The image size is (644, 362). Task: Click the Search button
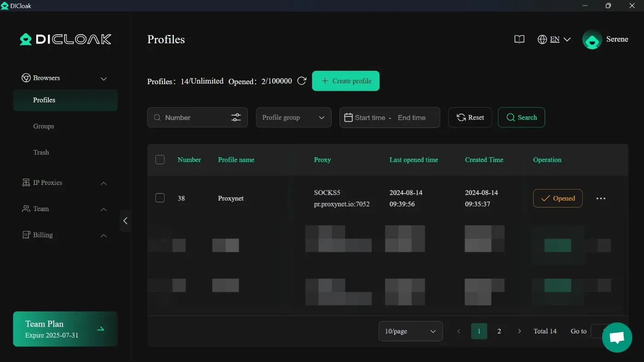coord(522,117)
